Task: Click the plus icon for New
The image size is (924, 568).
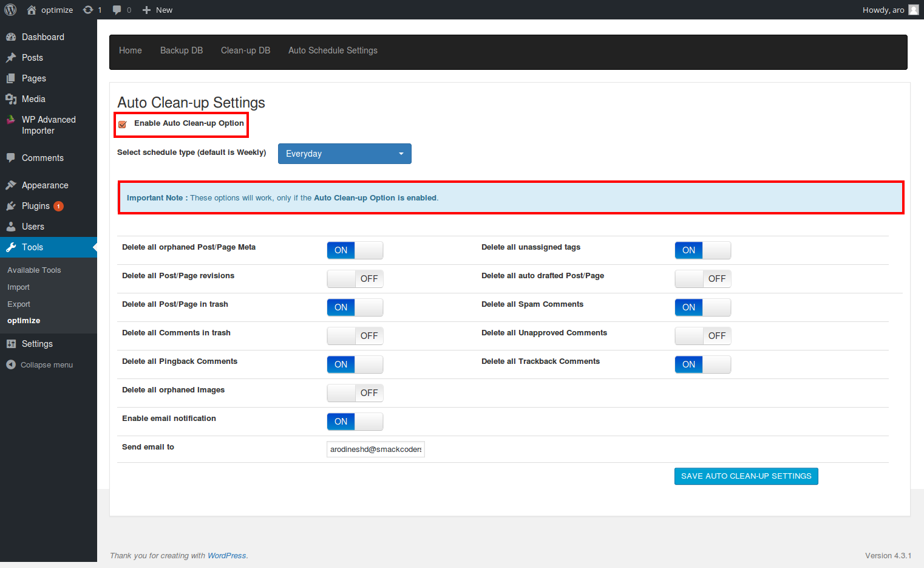Action: pyautogui.click(x=146, y=10)
